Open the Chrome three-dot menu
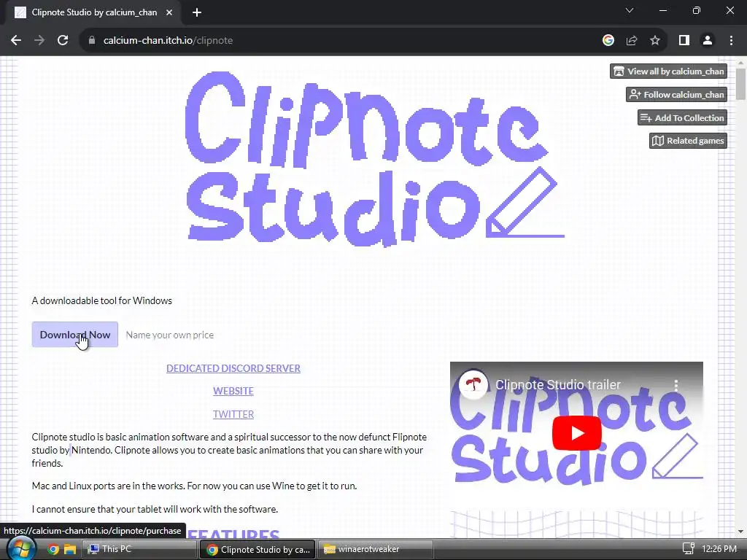 (731, 41)
